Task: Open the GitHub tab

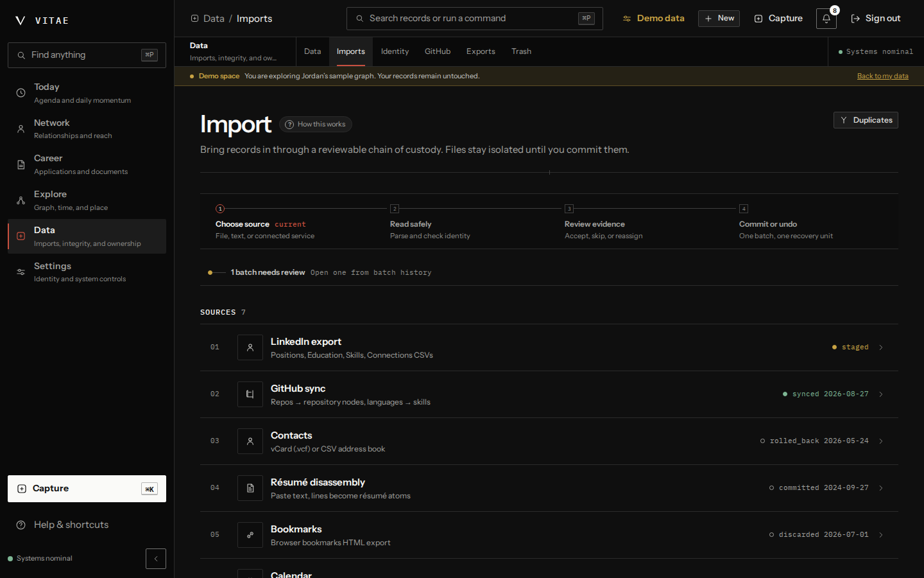Action: pyautogui.click(x=438, y=51)
